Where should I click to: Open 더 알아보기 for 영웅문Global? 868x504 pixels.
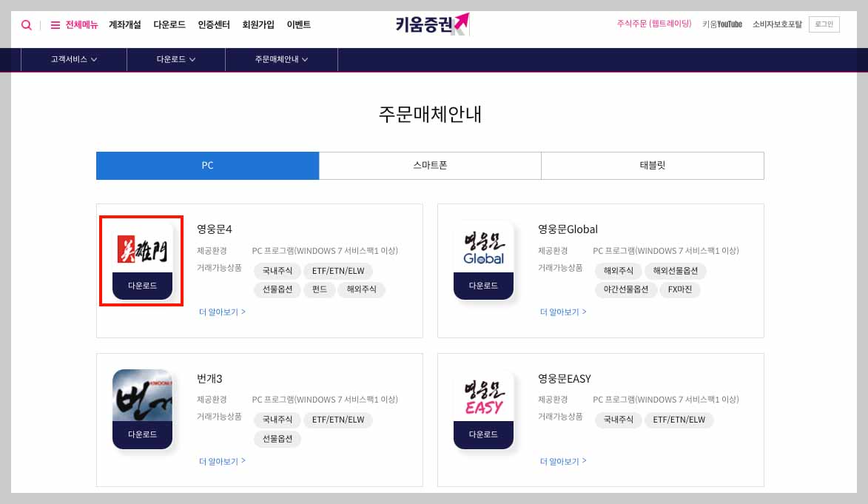coord(563,312)
